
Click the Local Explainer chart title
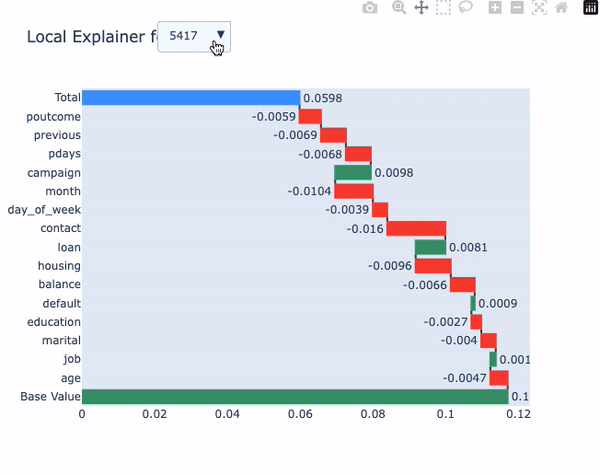pos(92,37)
